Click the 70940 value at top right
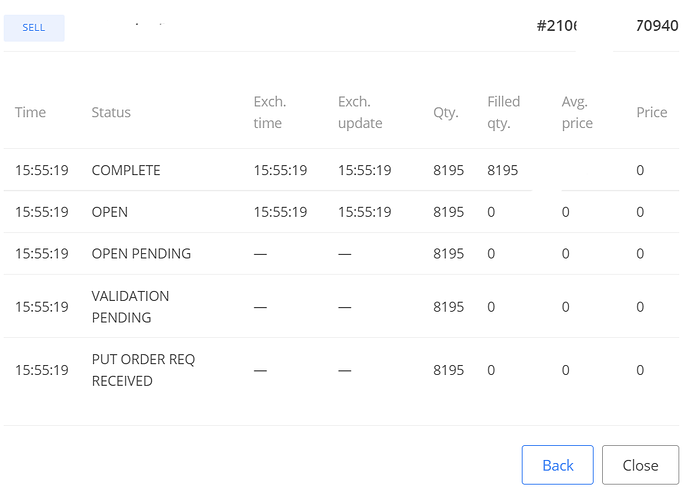The width and height of the screenshot is (687, 500). 657,26
